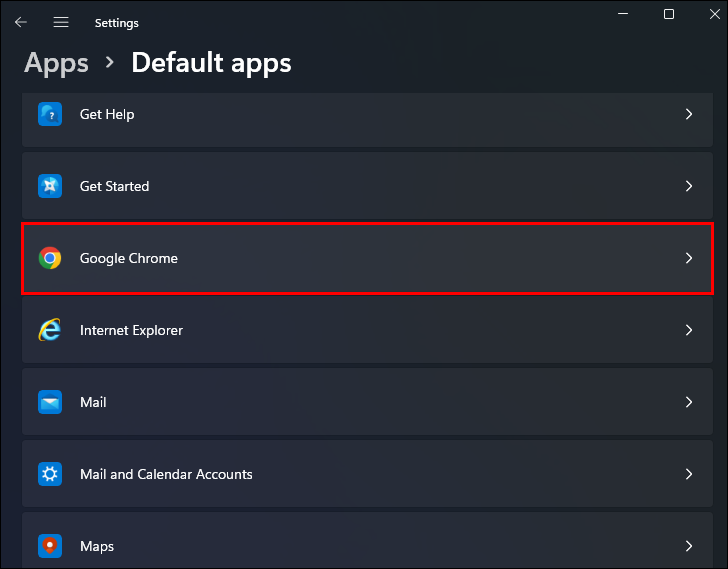This screenshot has width=728, height=569.
Task: Click the Google Chrome logo icon
Action: pyautogui.click(x=50, y=258)
